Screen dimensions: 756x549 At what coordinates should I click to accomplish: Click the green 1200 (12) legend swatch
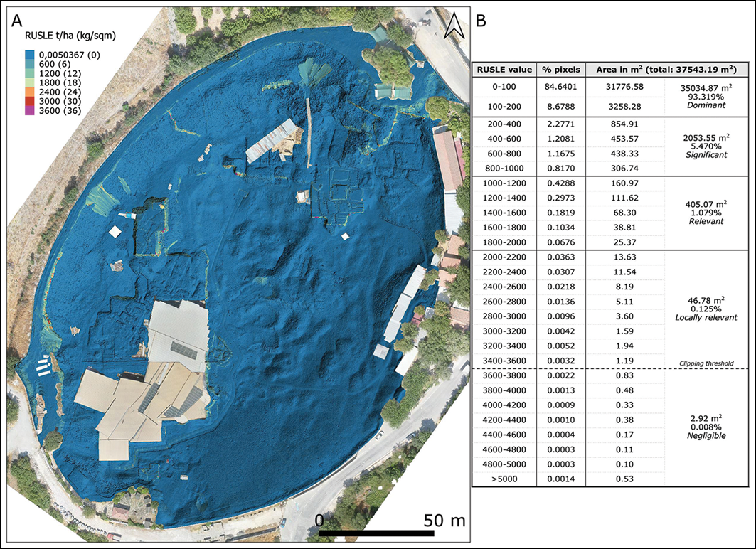[30, 73]
